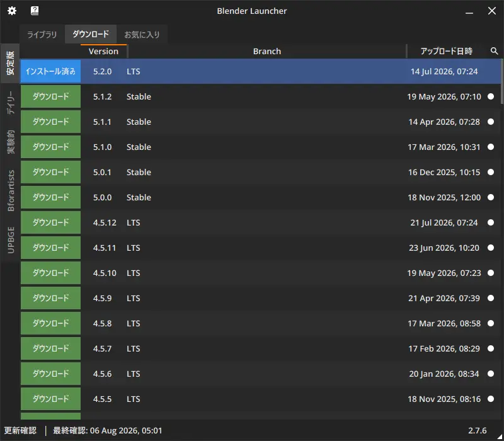The height and width of the screenshot is (441, 504).
Task: Click the white dot on the 5.1.0 row
Action: pyautogui.click(x=491, y=147)
